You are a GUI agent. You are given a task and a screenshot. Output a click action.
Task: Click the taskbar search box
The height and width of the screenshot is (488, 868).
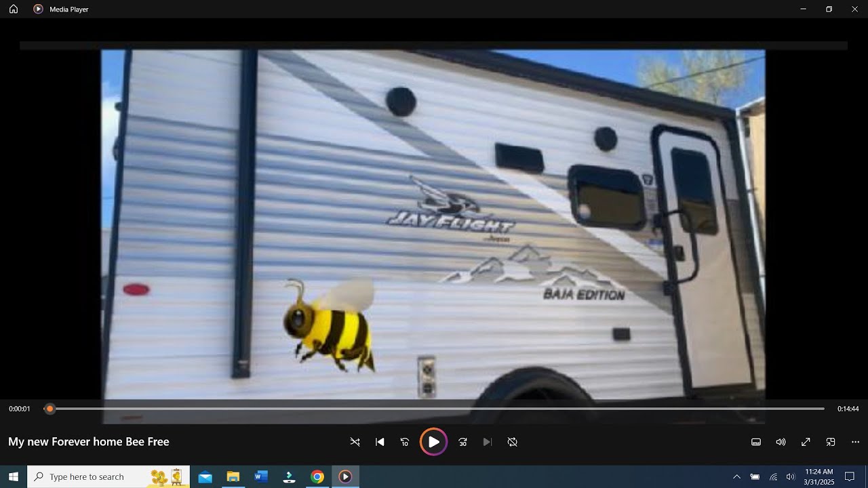pyautogui.click(x=108, y=476)
